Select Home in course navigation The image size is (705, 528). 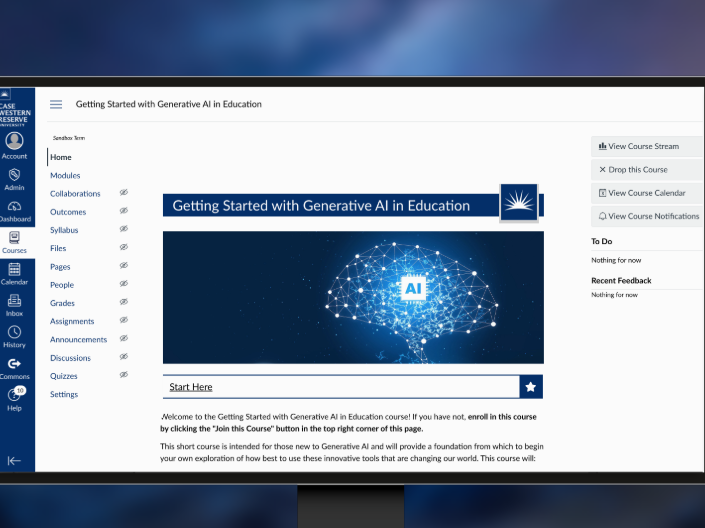61,157
